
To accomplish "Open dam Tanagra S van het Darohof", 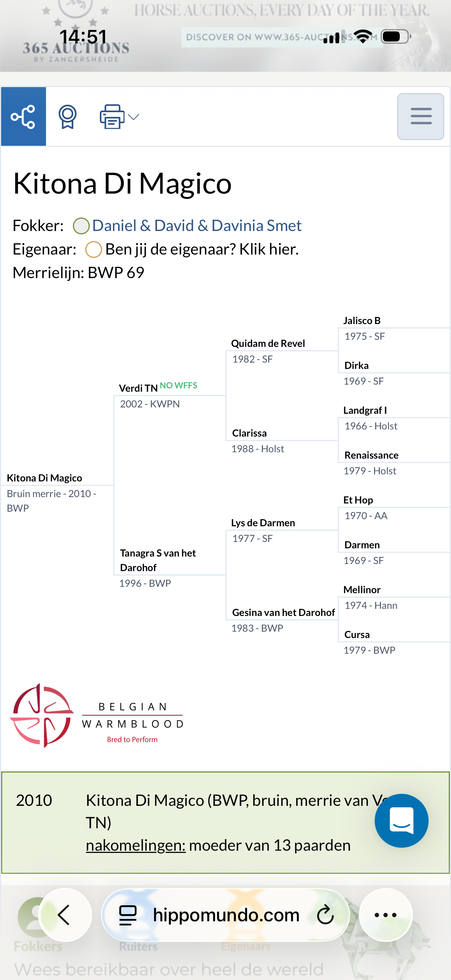I will (x=158, y=560).
